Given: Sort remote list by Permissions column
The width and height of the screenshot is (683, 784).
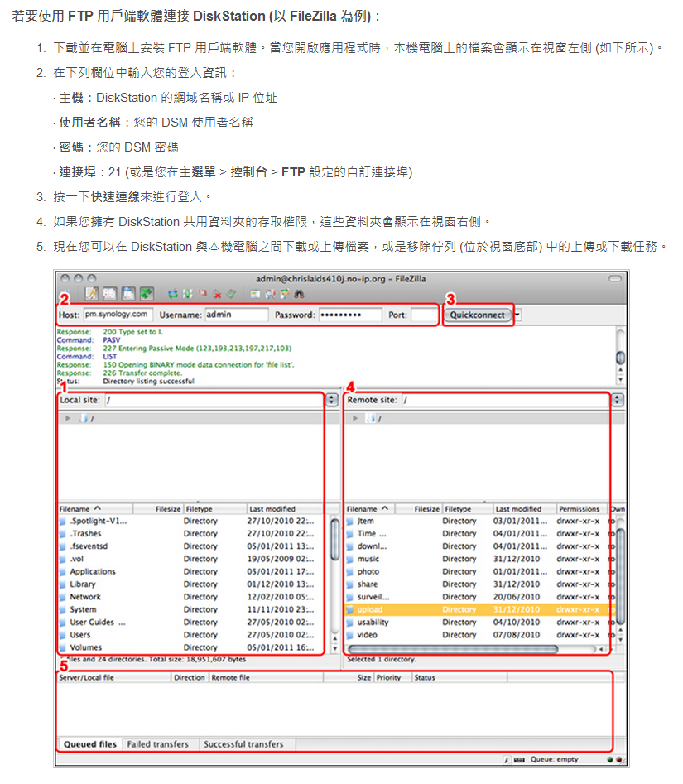Looking at the screenshot, I should point(582,509).
